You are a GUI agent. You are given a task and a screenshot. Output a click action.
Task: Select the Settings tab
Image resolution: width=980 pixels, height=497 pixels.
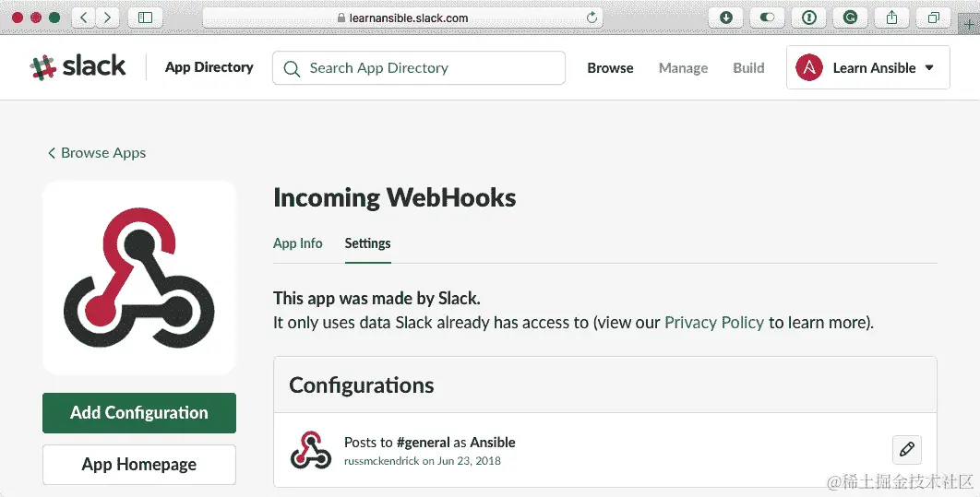pos(367,243)
